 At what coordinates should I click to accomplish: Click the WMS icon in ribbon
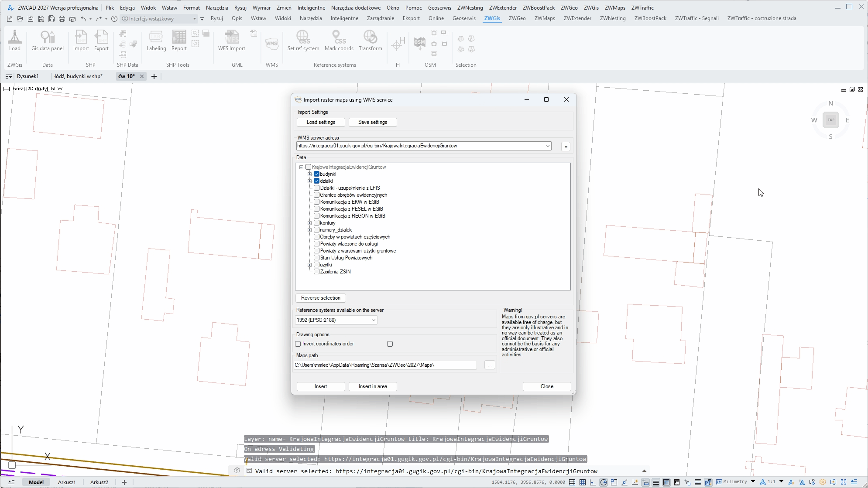(272, 44)
